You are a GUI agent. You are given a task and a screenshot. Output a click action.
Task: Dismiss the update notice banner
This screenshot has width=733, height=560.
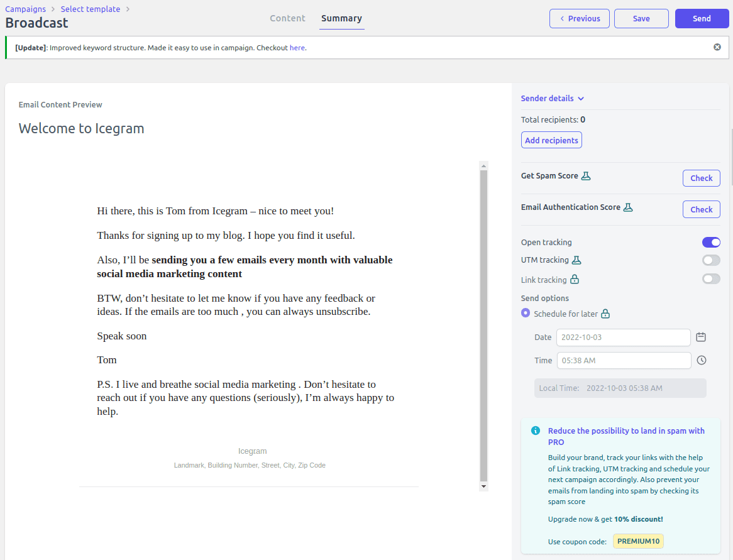[x=717, y=47]
